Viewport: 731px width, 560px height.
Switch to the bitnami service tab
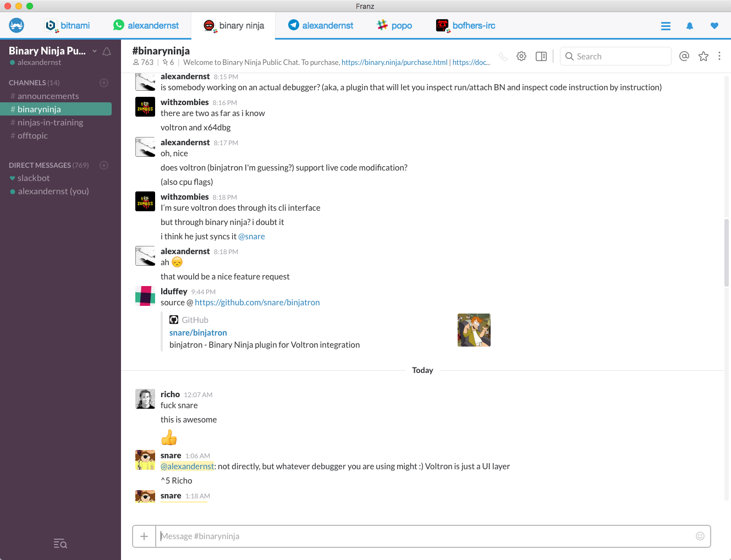(x=67, y=25)
